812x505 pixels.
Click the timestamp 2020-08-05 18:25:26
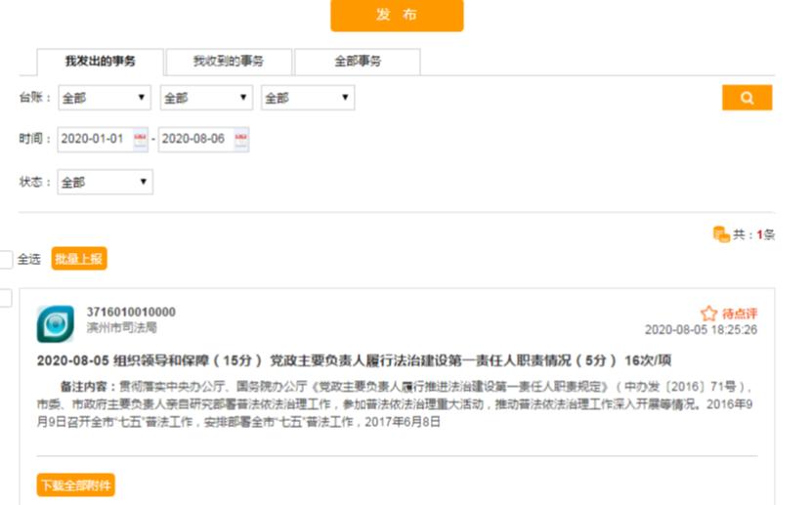pos(701,330)
